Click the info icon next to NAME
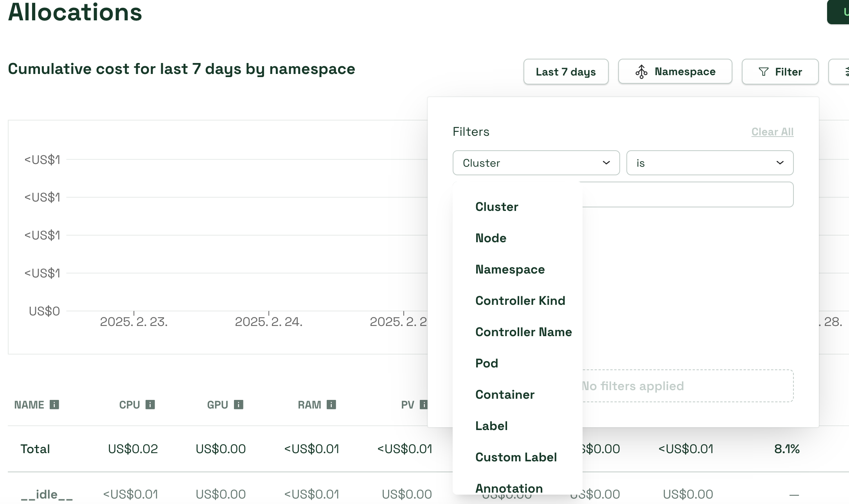This screenshot has height=504, width=849. coord(54,405)
